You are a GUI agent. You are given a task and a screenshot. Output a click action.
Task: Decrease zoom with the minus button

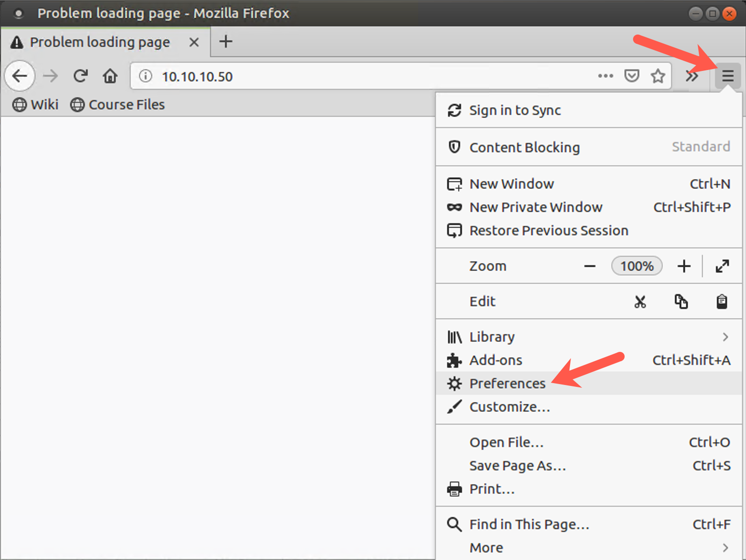coord(590,266)
